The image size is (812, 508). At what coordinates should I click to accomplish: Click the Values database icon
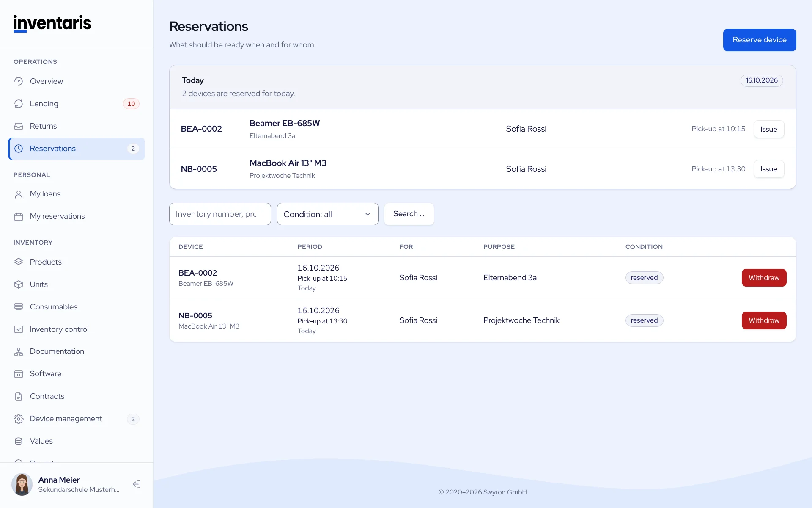[x=19, y=441]
